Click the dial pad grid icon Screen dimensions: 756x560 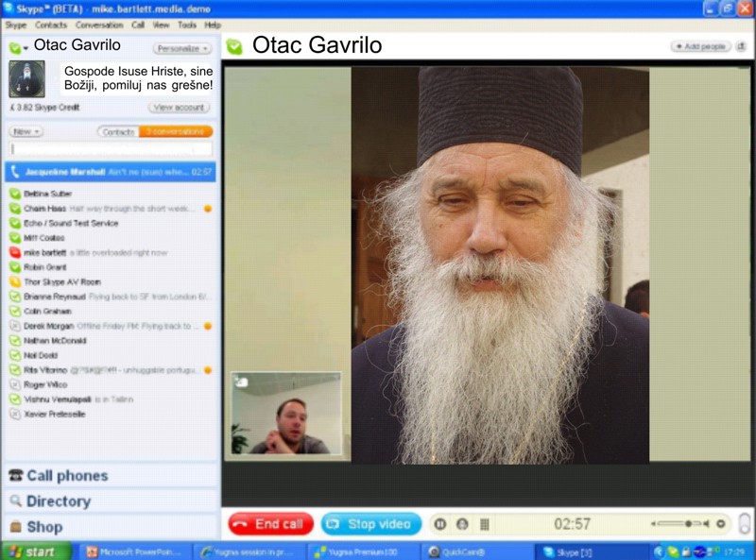(485, 524)
